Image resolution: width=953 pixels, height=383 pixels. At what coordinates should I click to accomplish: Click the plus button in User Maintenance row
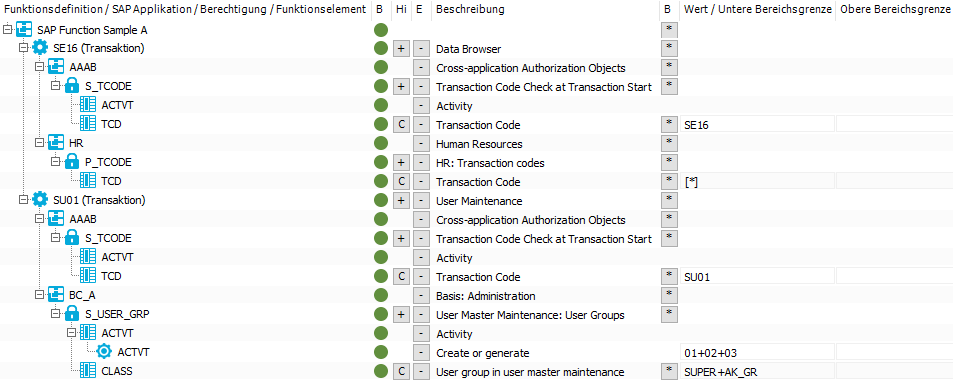(x=401, y=200)
